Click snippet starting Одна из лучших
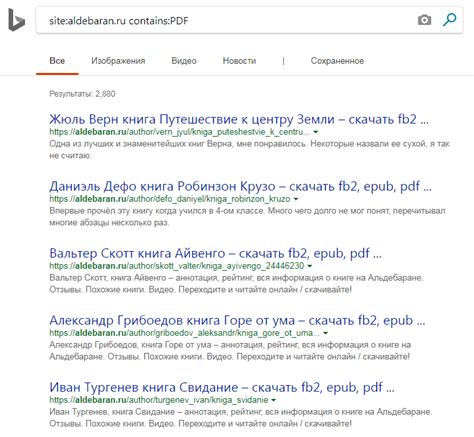Viewport: 474px width, 437px height. click(249, 150)
